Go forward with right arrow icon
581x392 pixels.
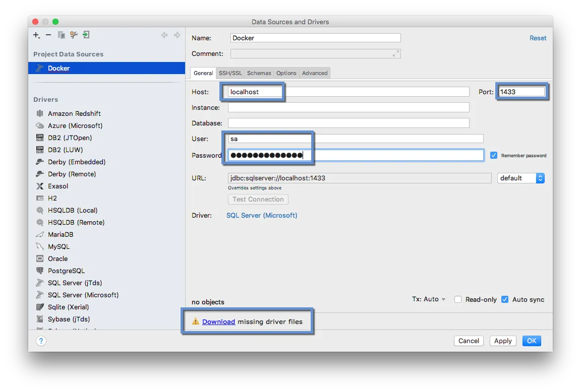[177, 35]
